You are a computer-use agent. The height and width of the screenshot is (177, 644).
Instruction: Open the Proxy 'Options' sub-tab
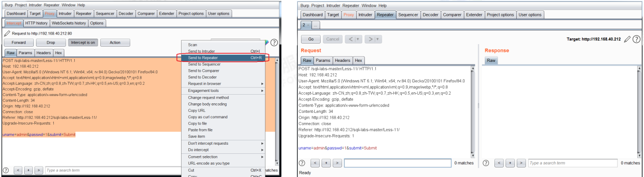97,23
